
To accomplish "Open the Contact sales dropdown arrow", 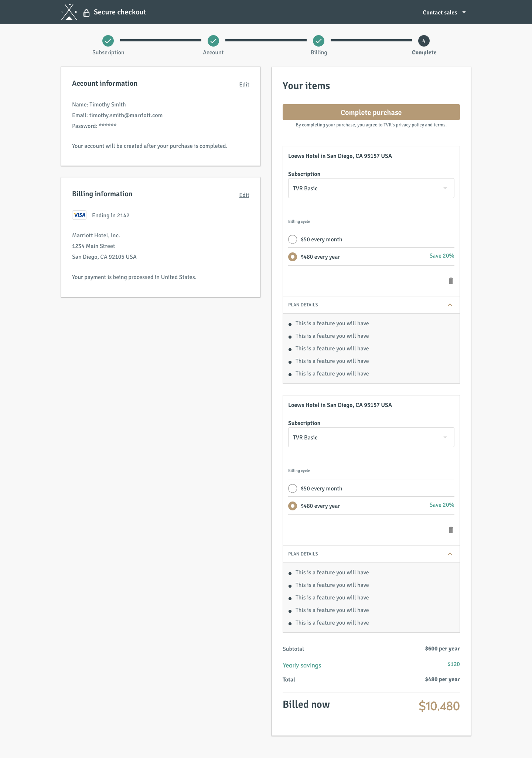I will (x=464, y=12).
